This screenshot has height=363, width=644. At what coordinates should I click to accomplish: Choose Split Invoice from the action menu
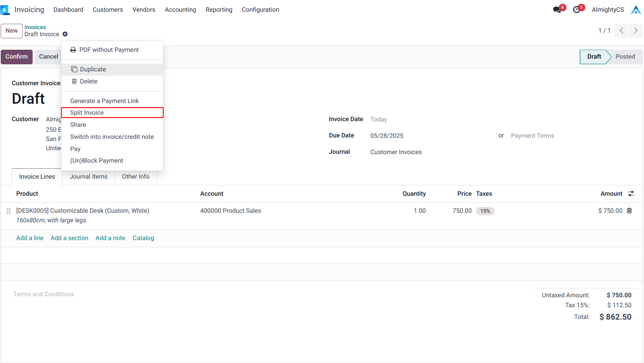[87, 113]
